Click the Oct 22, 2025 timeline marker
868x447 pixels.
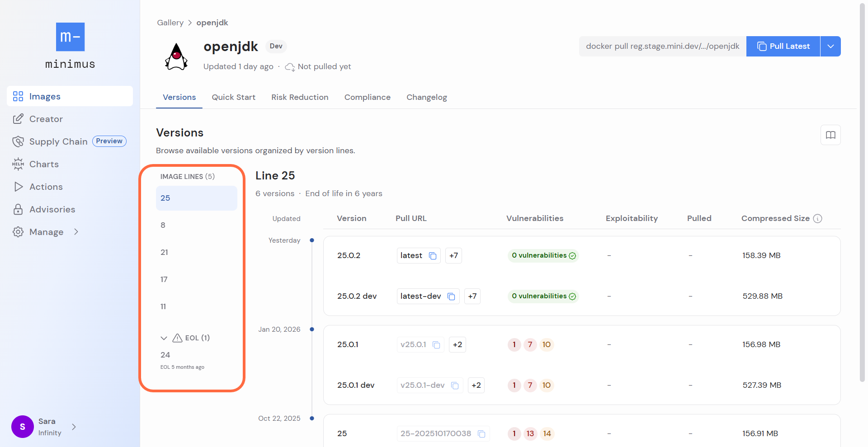pos(312,418)
